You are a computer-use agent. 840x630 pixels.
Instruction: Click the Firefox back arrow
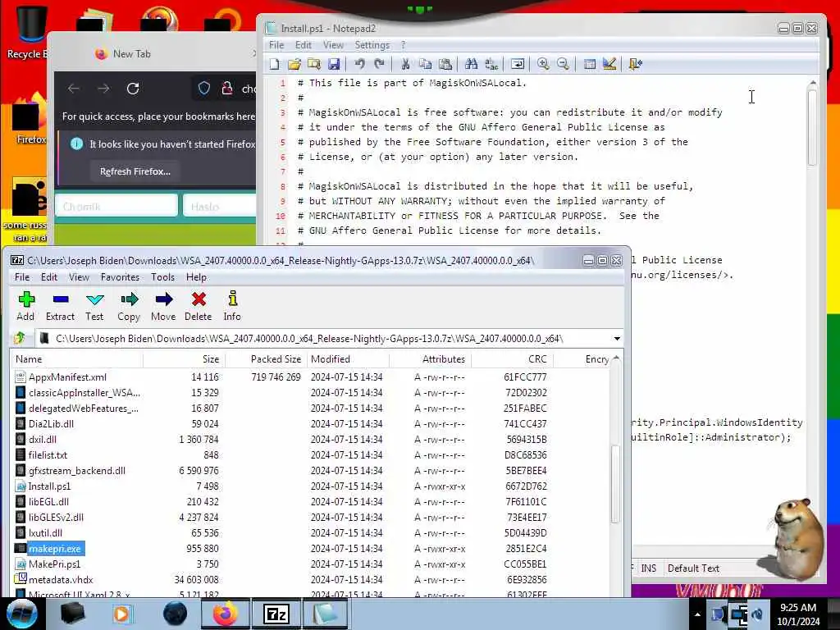(73, 89)
